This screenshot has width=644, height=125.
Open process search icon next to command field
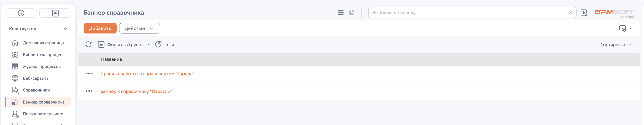pos(584,13)
